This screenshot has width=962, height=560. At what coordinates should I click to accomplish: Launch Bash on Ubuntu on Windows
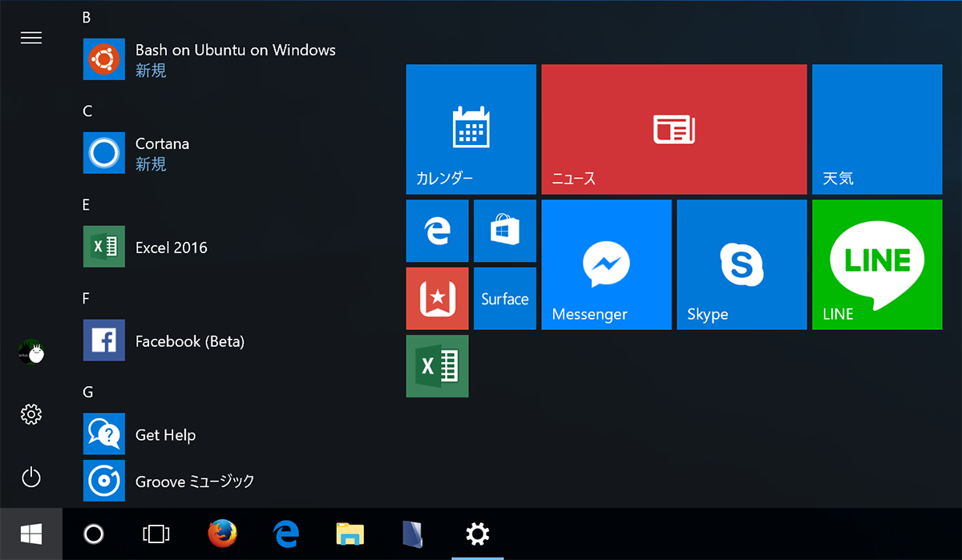pos(209,59)
